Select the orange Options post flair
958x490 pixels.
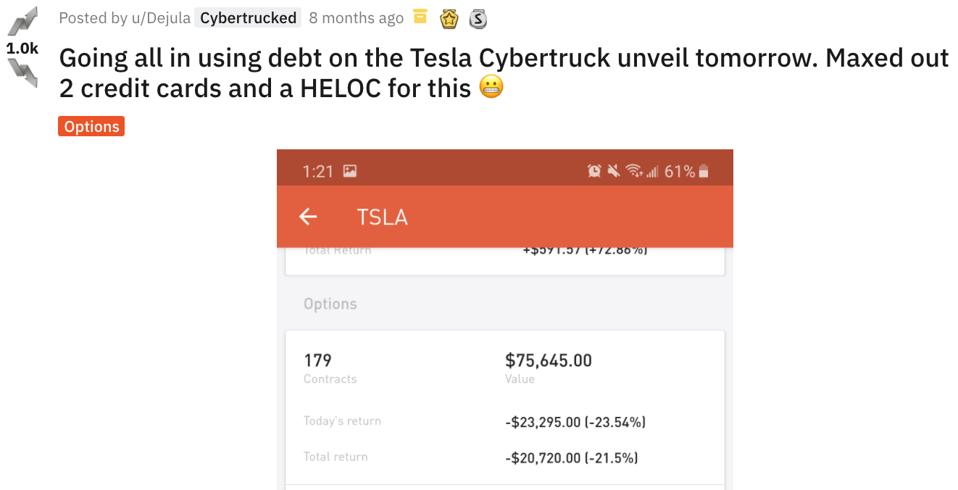click(91, 127)
